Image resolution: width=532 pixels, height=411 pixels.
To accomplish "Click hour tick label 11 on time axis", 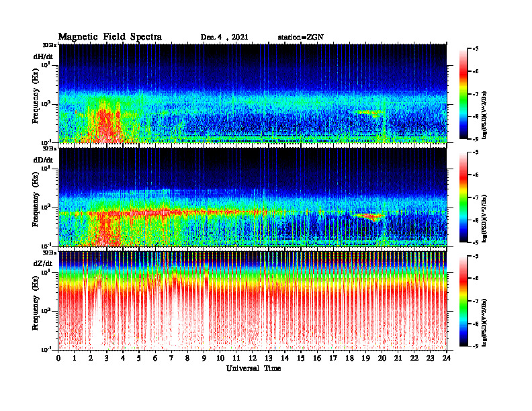I will [236, 358].
